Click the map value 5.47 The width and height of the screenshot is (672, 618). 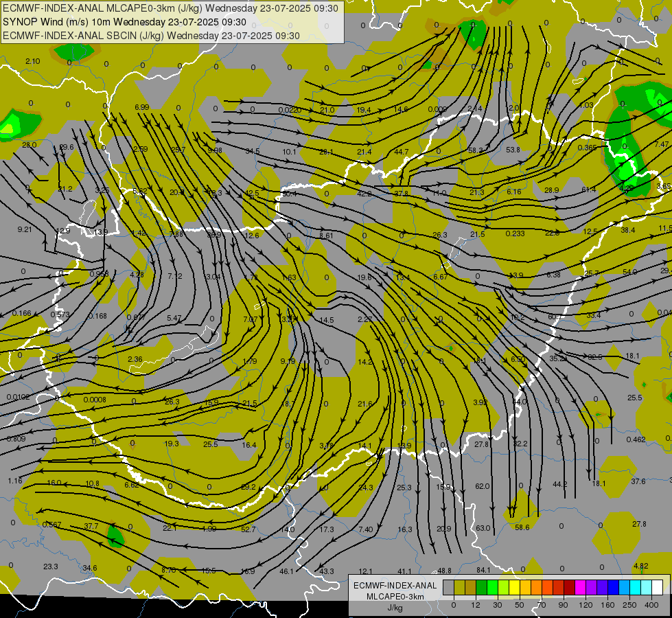tap(174, 318)
